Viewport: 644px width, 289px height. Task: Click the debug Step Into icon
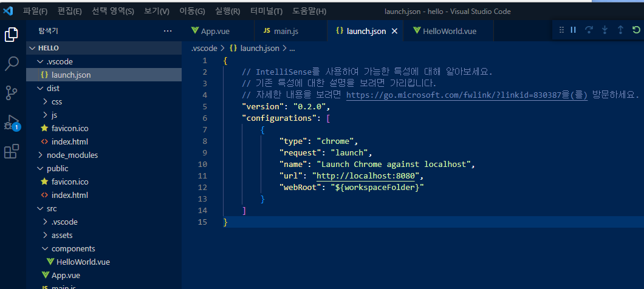(x=604, y=30)
